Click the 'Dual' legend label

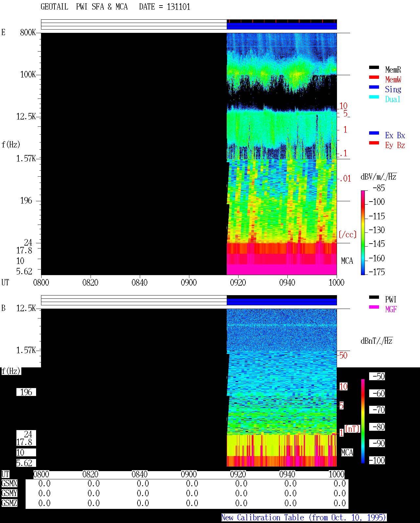(393, 99)
